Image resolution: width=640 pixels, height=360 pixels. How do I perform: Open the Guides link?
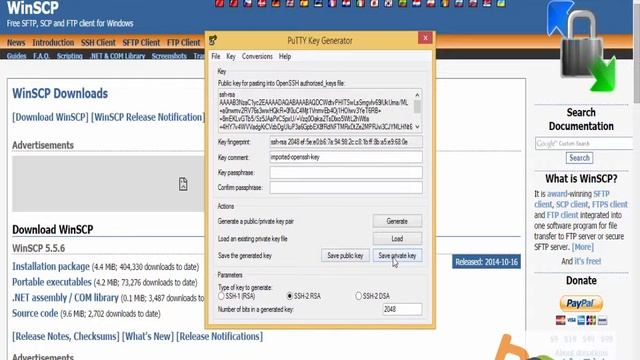pos(17,56)
